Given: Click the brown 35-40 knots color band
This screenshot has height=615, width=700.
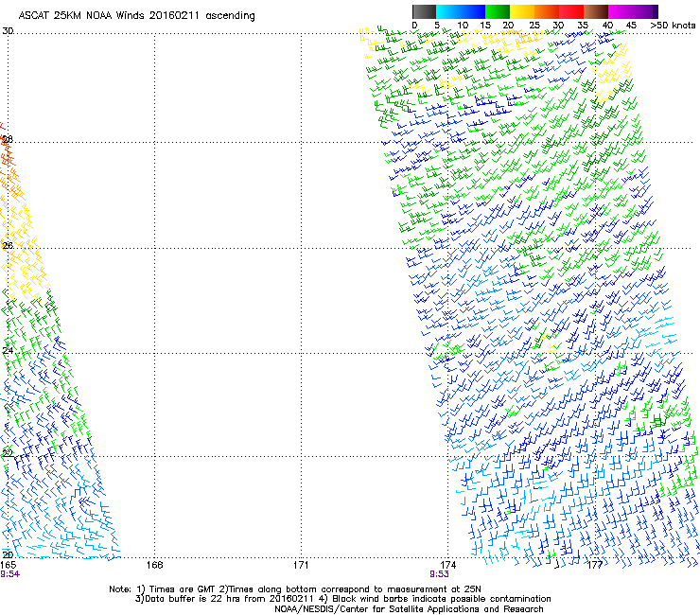Looking at the screenshot, I should 596,11.
